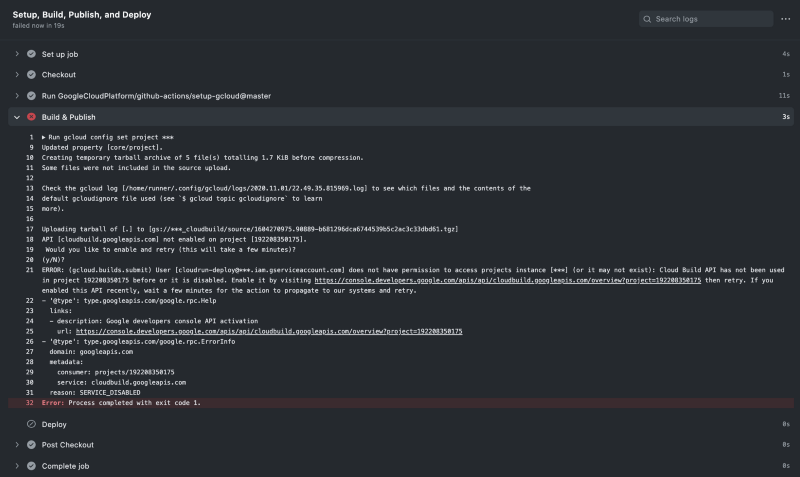Click the red failed icon on Build & Publish
The width and height of the screenshot is (800, 477).
(31, 117)
